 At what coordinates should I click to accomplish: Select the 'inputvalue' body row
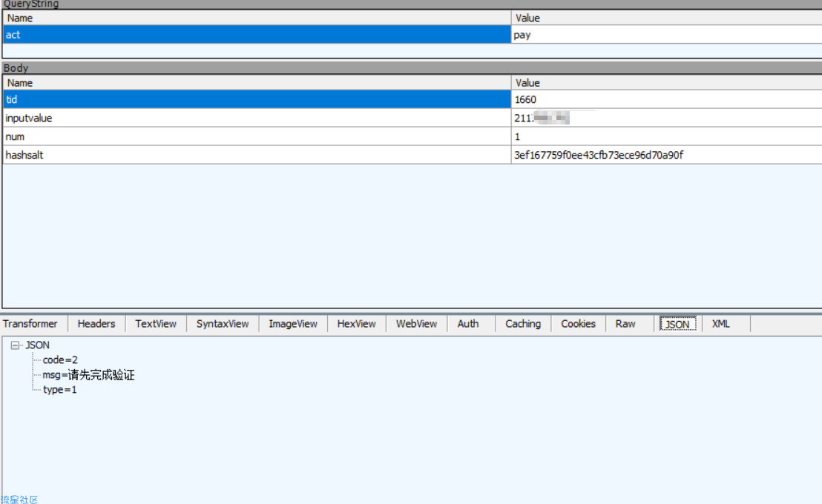257,118
